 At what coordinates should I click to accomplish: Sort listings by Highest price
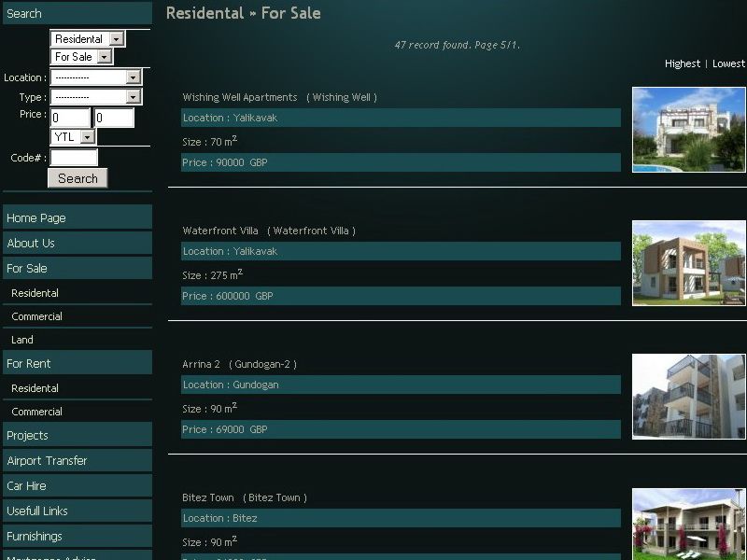pos(683,63)
